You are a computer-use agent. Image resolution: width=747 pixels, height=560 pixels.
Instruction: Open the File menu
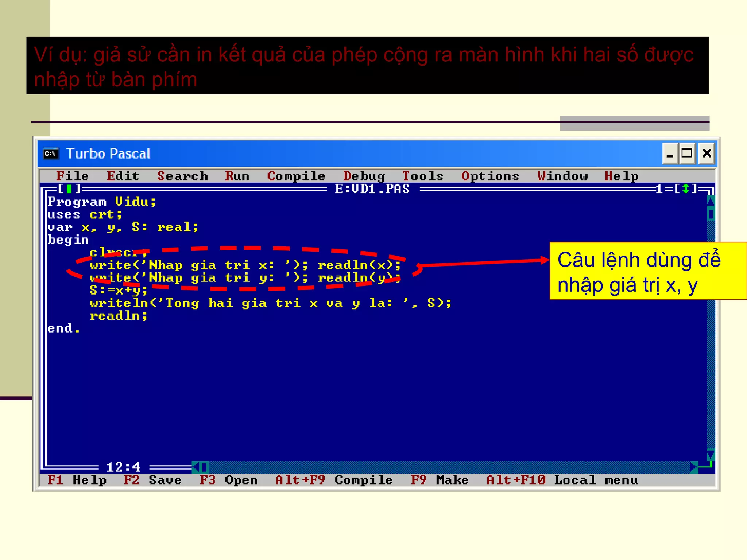coord(72,176)
